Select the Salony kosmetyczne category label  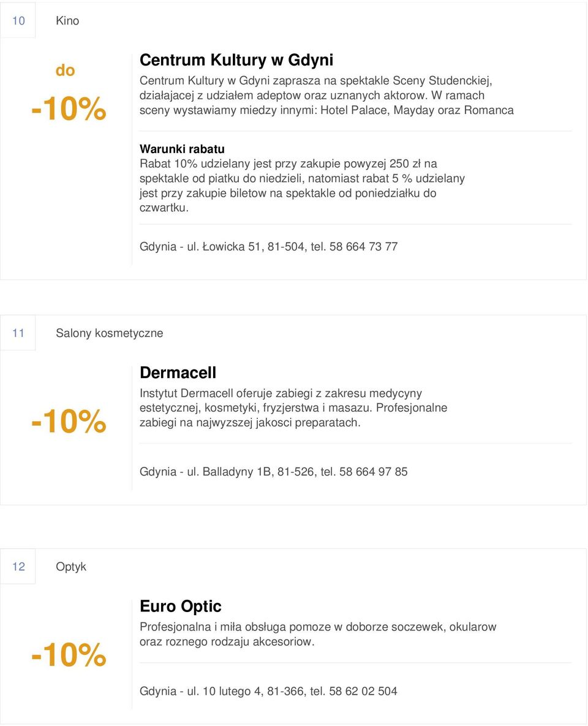point(109,333)
